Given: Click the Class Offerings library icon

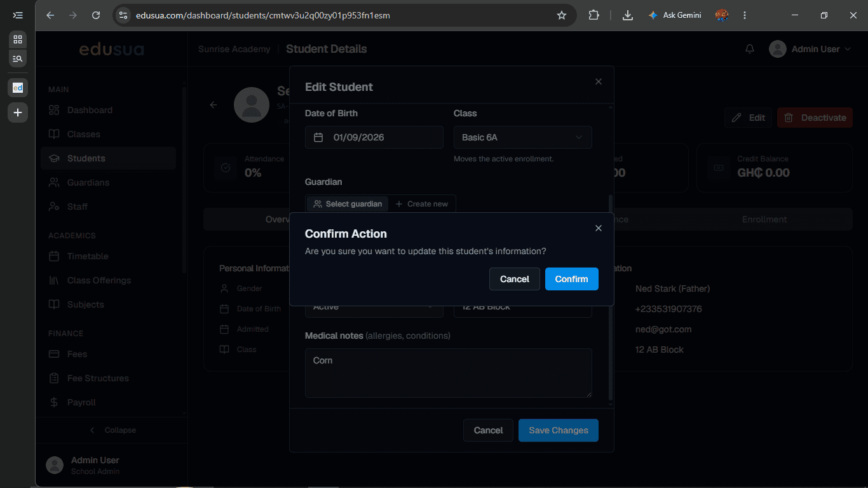Looking at the screenshot, I should tap(54, 280).
